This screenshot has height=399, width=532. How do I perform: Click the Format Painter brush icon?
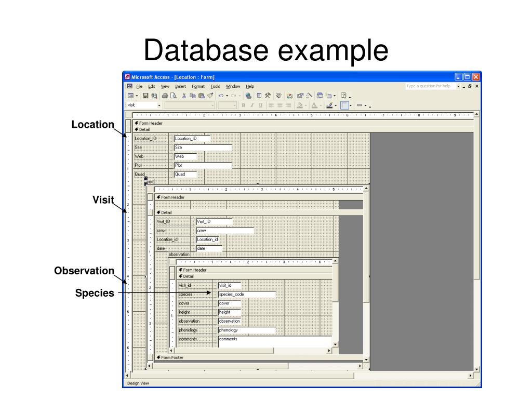tap(210, 96)
